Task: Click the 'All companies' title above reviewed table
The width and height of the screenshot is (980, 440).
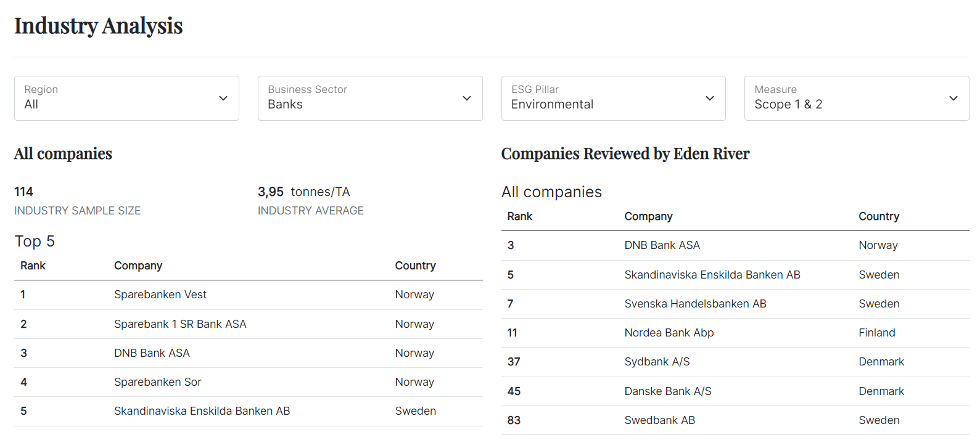Action: tap(551, 192)
